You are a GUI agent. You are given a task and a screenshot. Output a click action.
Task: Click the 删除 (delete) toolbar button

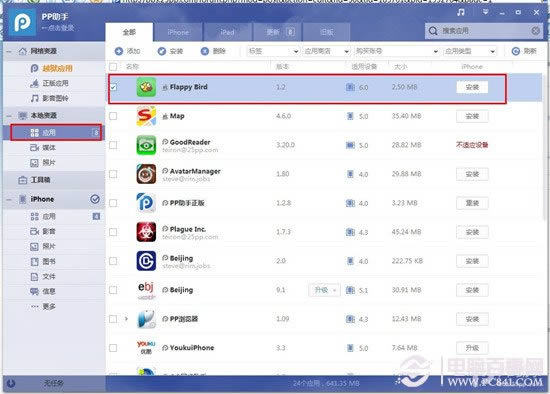213,51
